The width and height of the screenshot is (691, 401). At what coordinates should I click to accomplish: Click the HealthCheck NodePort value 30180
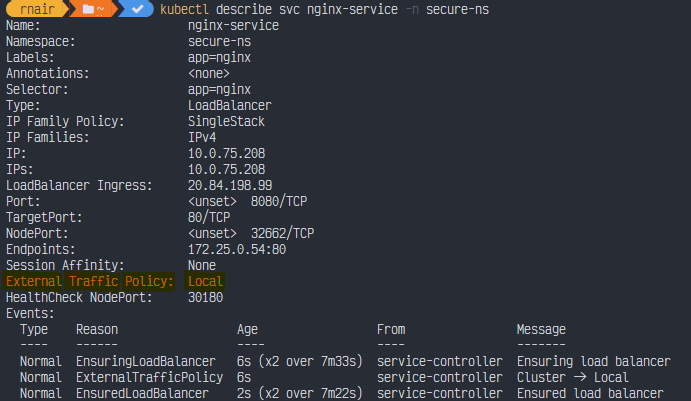pos(206,298)
